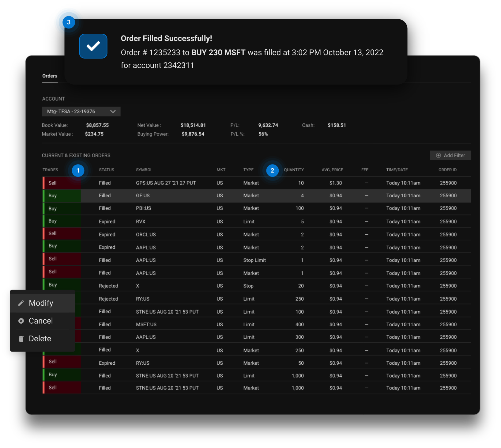Open the Mtg- TFSA account dropdown
Image resolution: width=501 pixels, height=448 pixels.
pyautogui.click(x=77, y=112)
